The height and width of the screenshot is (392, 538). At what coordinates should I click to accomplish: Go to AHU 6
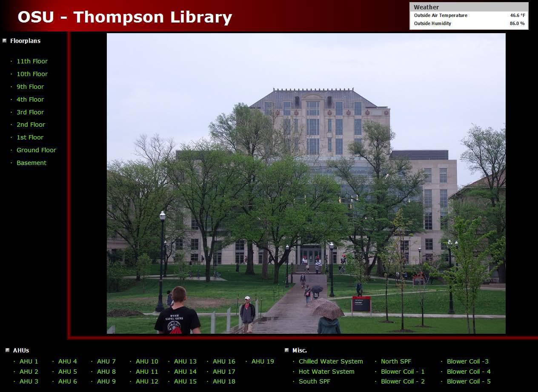68,381
